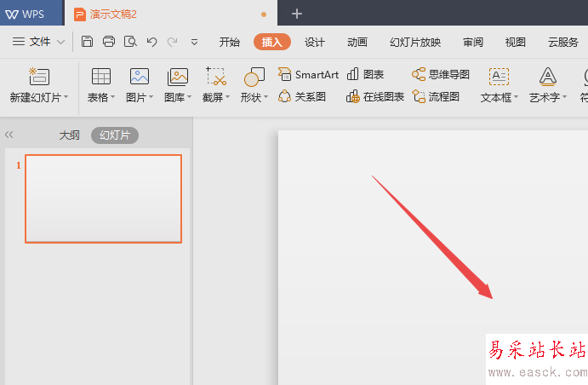The height and width of the screenshot is (385, 588).
Task: Click the 图片 insert picture icon
Action: pos(140,76)
